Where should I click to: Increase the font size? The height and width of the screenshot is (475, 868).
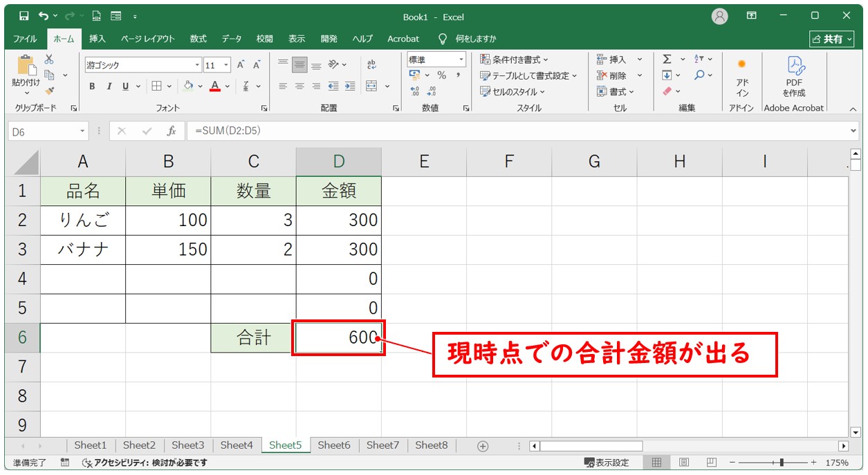pos(241,65)
